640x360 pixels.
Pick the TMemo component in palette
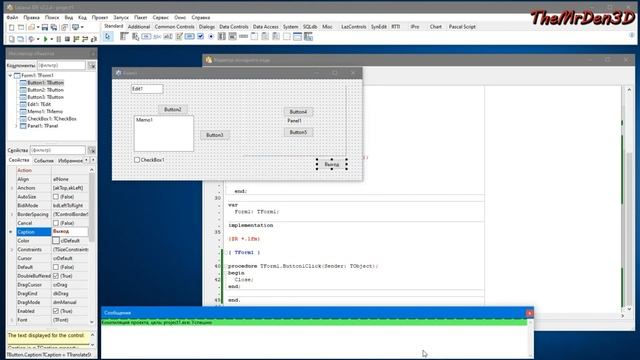(179, 37)
